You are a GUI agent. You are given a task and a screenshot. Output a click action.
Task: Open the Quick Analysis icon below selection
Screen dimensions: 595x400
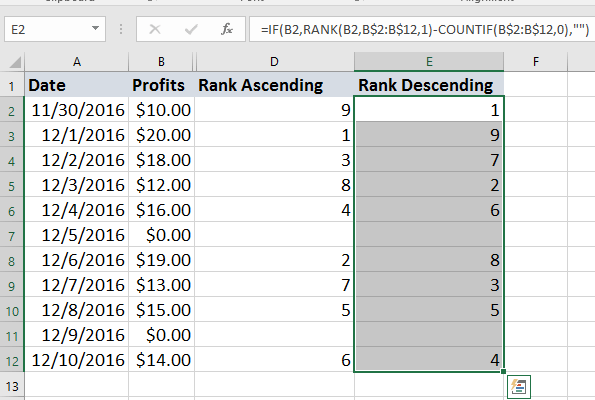tap(518, 387)
